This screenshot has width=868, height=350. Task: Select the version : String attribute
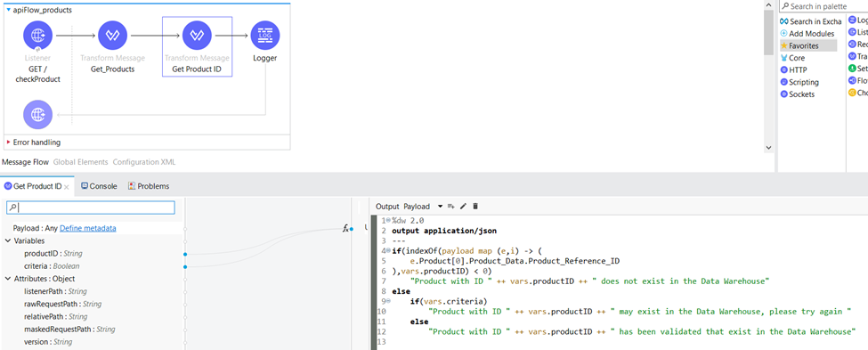(48, 342)
